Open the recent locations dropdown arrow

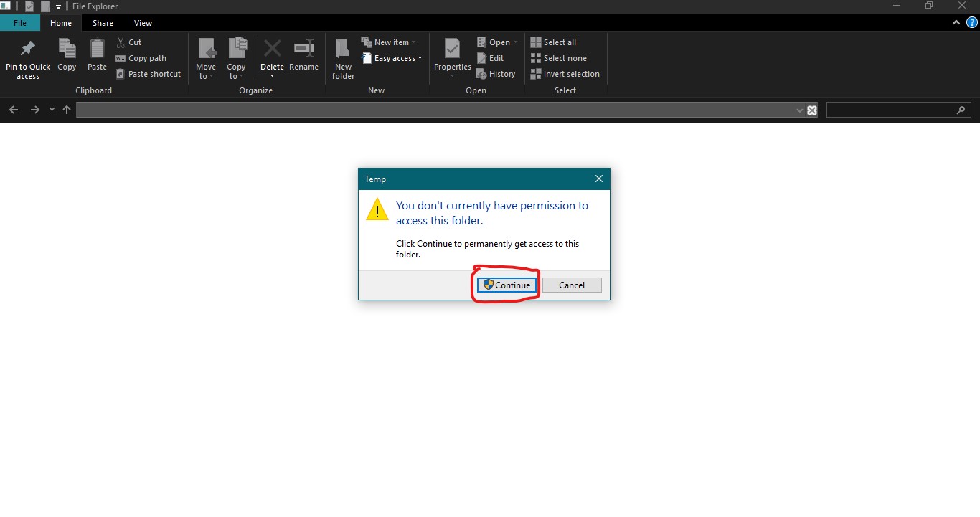(52, 110)
